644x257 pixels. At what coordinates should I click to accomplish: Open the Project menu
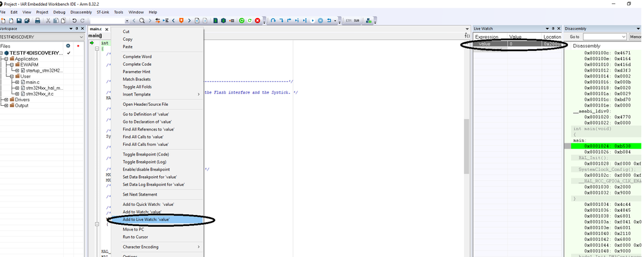point(43,12)
